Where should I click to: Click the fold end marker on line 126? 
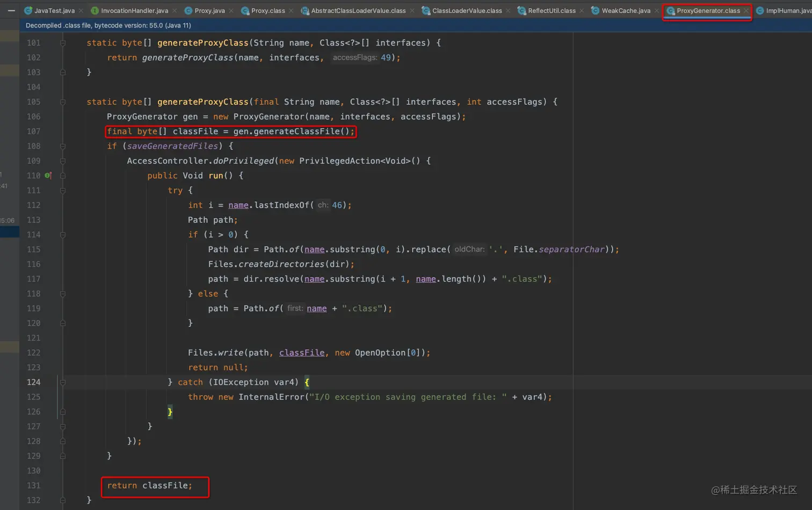(x=63, y=412)
